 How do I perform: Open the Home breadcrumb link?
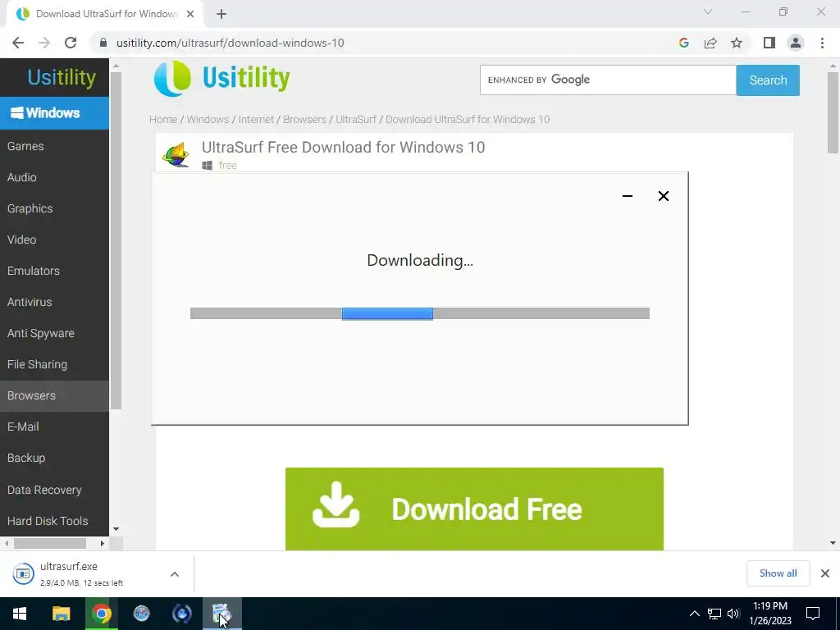[x=163, y=120]
